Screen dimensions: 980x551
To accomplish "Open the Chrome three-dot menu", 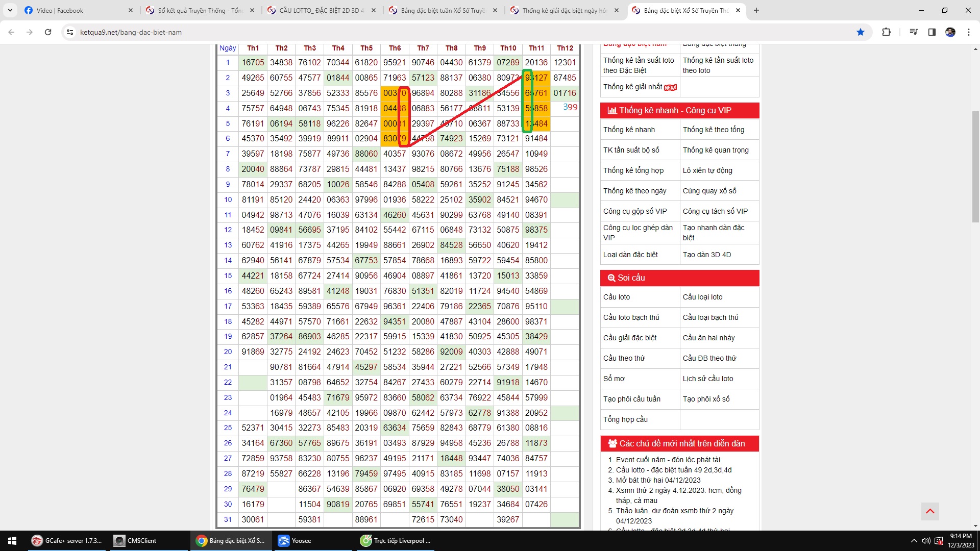I will click(x=968, y=32).
